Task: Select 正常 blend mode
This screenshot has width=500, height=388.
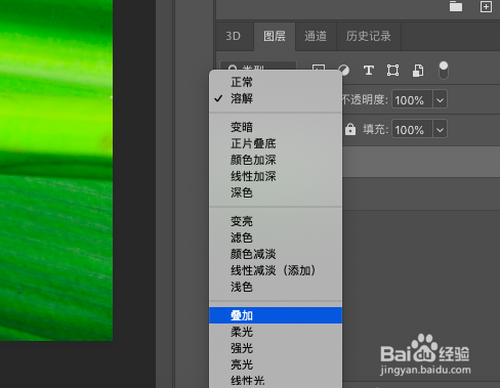Action: coord(275,82)
